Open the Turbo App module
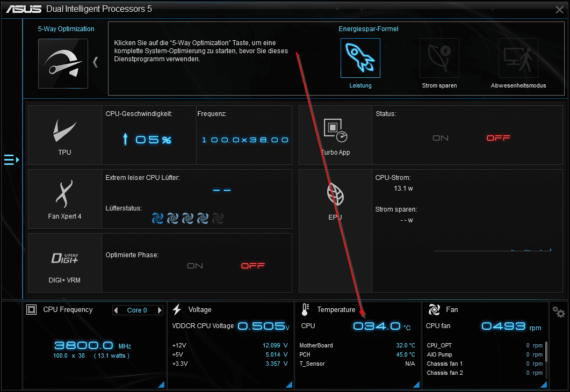This screenshot has width=570, height=392. coord(335,135)
